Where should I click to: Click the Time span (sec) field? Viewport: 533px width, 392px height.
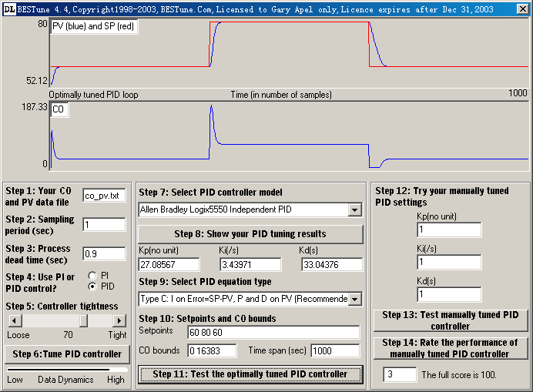click(335, 350)
